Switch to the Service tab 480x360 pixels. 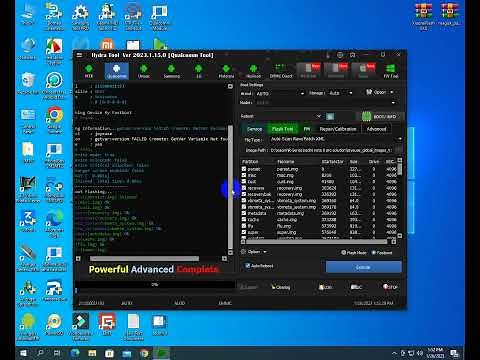click(x=254, y=129)
